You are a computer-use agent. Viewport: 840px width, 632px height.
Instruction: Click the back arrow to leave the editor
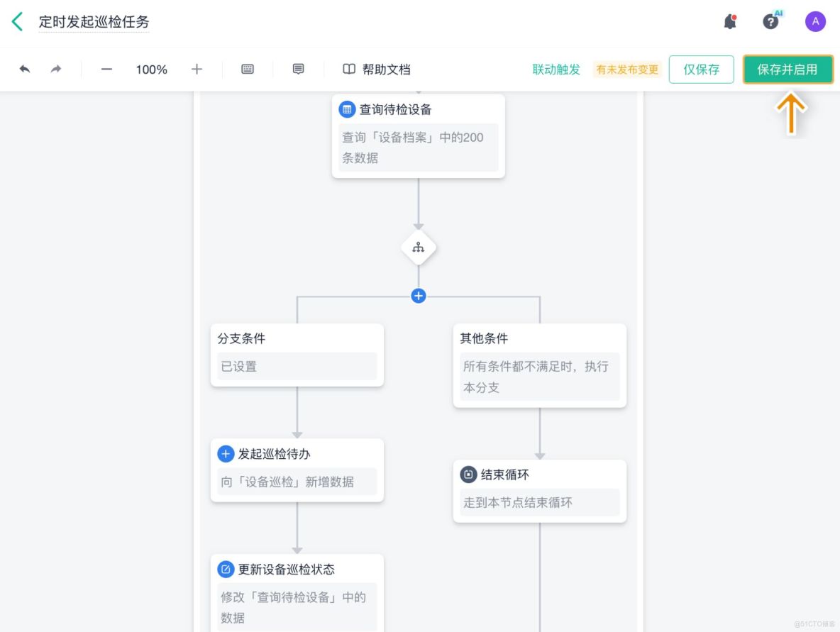[x=16, y=21]
